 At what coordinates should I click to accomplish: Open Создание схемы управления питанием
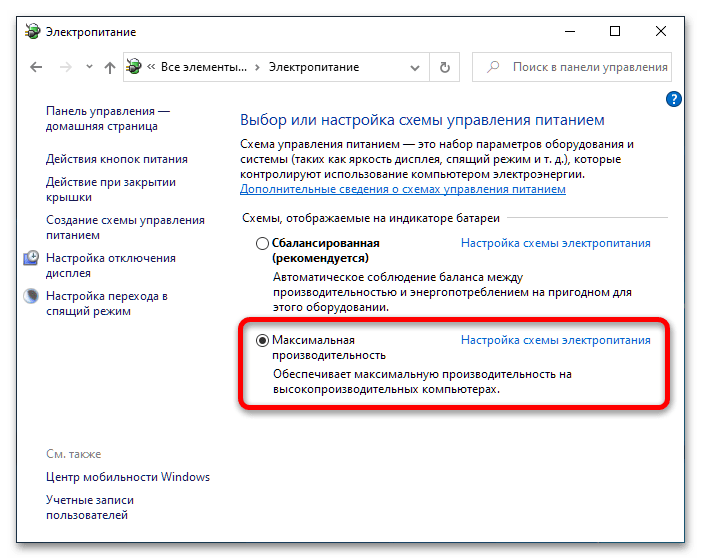pos(125,228)
